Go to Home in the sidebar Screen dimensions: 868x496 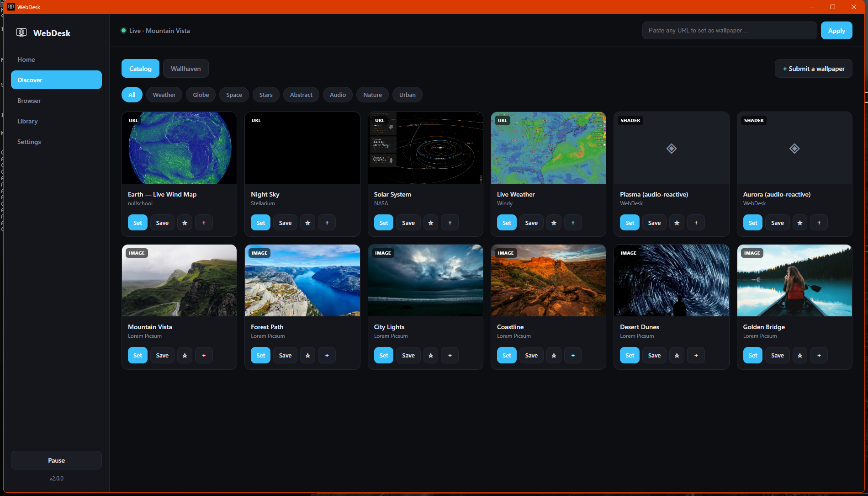[x=56, y=59]
